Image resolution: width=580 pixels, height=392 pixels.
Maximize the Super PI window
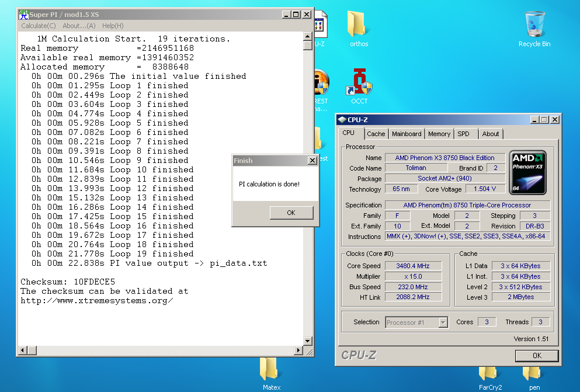tap(296, 15)
